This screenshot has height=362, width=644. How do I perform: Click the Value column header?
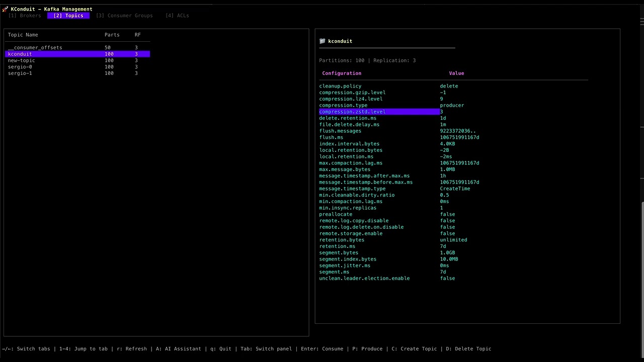(x=456, y=73)
